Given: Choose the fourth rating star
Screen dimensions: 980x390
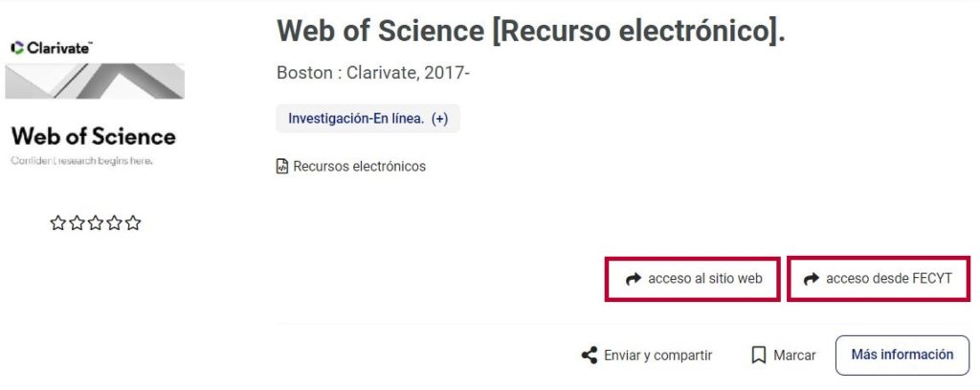Looking at the screenshot, I should tap(115, 223).
